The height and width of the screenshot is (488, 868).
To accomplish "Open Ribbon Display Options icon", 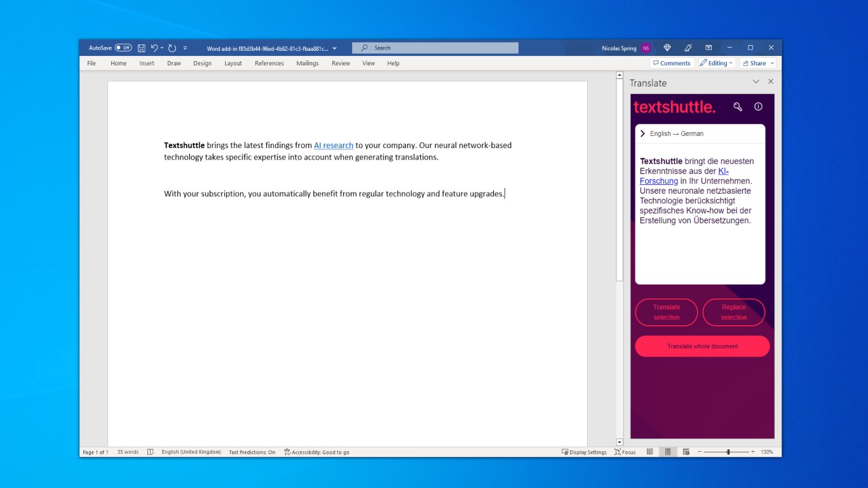I will click(x=709, y=48).
